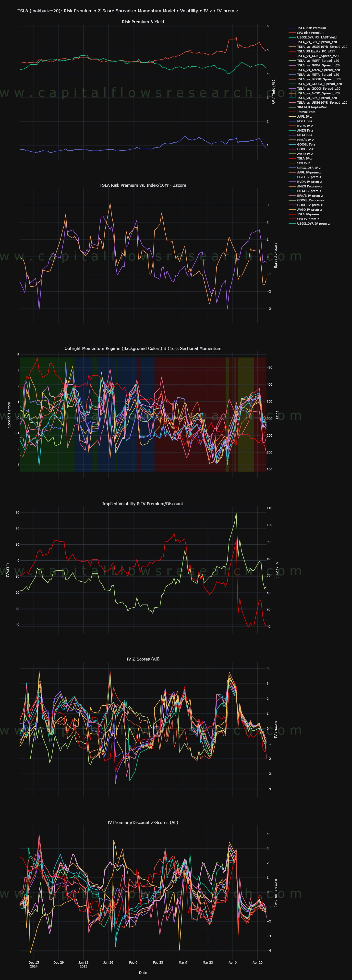Image resolution: width=352 pixels, height=980 pixels.
Task: Toggle GOOGL IV-prem-z legend entry
Action: tap(307, 200)
